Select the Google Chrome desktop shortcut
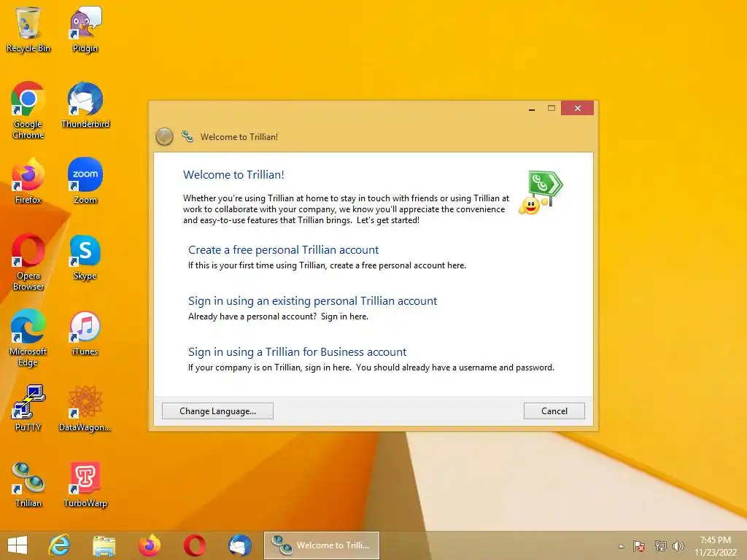 click(x=28, y=111)
